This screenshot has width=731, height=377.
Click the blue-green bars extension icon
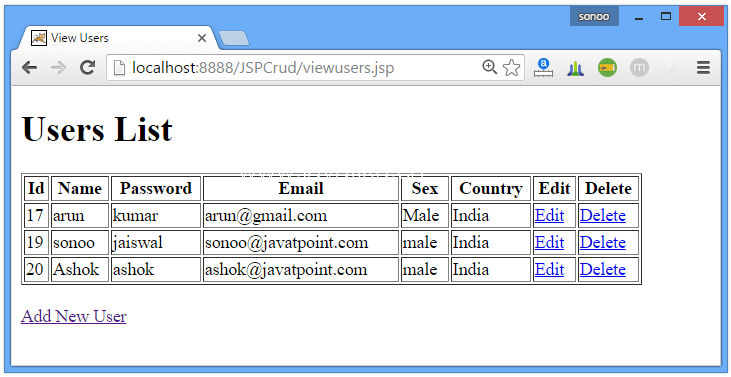tap(576, 69)
